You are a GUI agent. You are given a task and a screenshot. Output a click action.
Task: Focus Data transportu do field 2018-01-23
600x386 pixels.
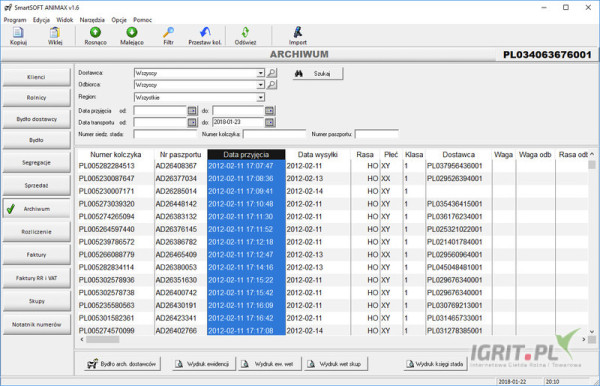(x=238, y=122)
